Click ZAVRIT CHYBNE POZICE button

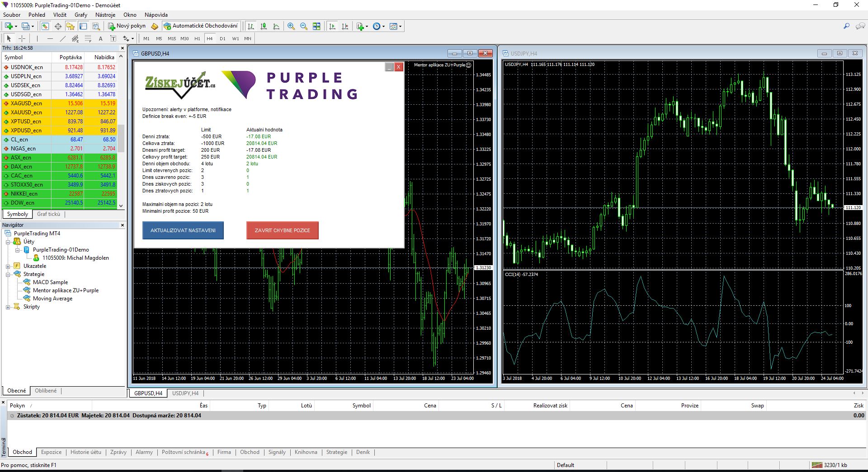click(x=283, y=230)
